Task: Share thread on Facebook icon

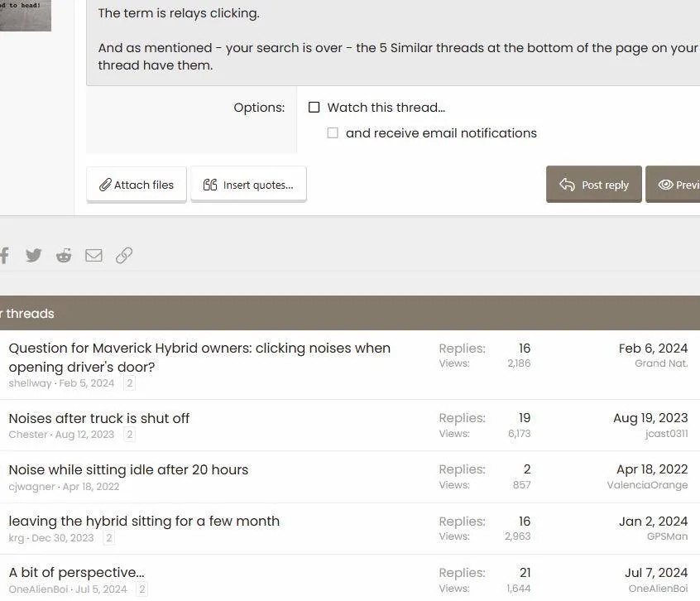Action: (4, 256)
